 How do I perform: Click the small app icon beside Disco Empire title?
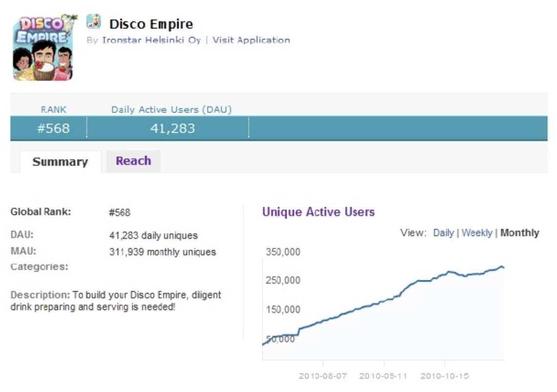(x=94, y=21)
